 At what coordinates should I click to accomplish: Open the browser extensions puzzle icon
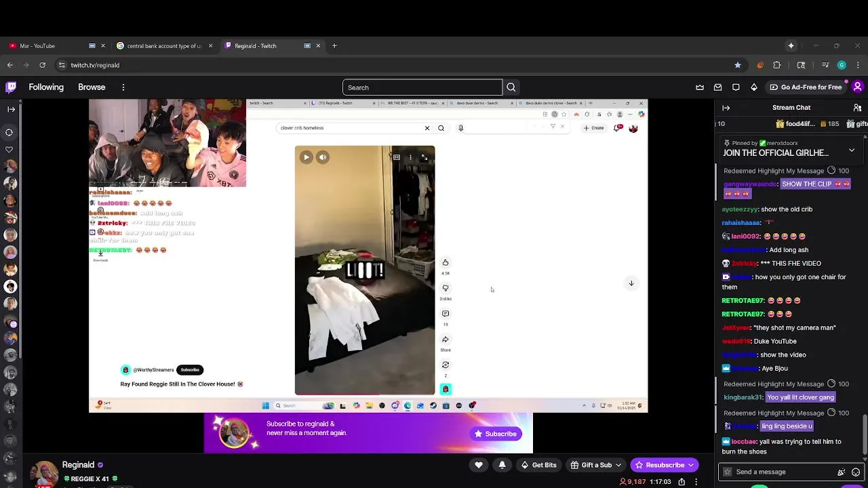pyautogui.click(x=777, y=65)
